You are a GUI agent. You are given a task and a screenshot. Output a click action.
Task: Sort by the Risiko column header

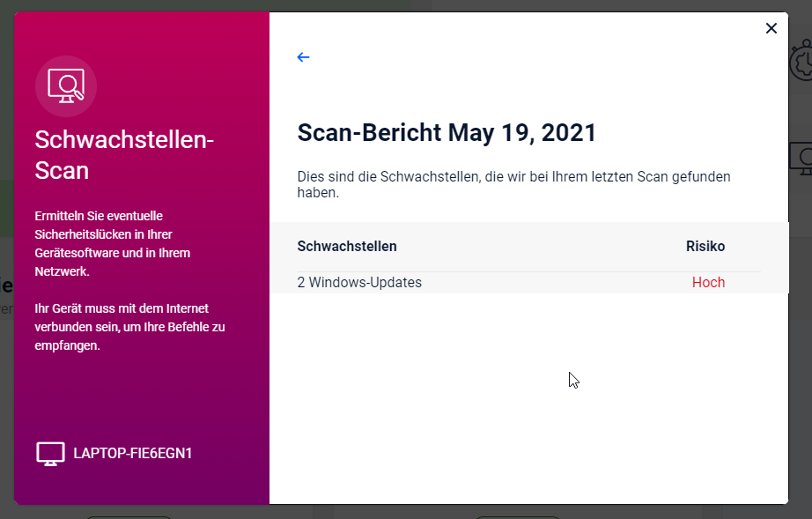click(705, 247)
